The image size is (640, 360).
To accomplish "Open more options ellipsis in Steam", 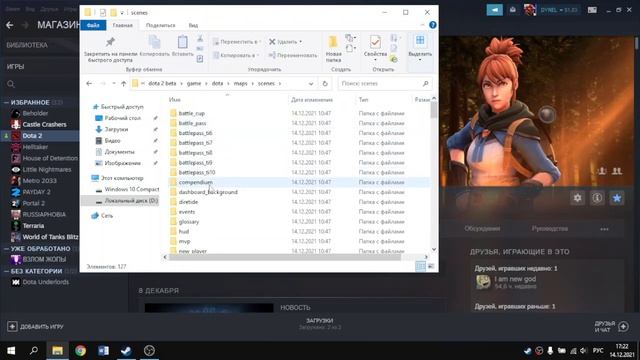I will 604,229.
